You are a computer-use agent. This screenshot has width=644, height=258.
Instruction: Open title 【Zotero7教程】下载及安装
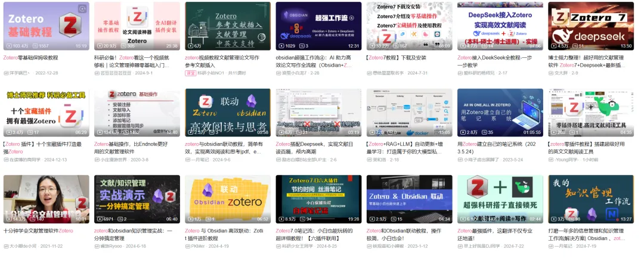(x=397, y=58)
